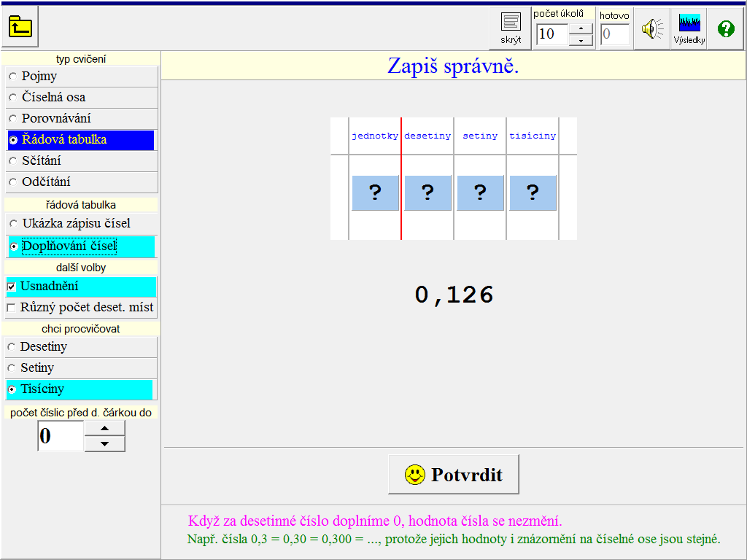Toggle the sound speaker icon
Screen dimensions: 747x560
(x=652, y=28)
